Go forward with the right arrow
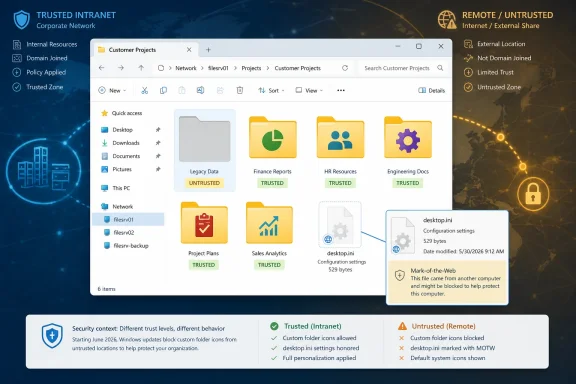Image resolution: width=576 pixels, height=384 pixels. coord(121,68)
